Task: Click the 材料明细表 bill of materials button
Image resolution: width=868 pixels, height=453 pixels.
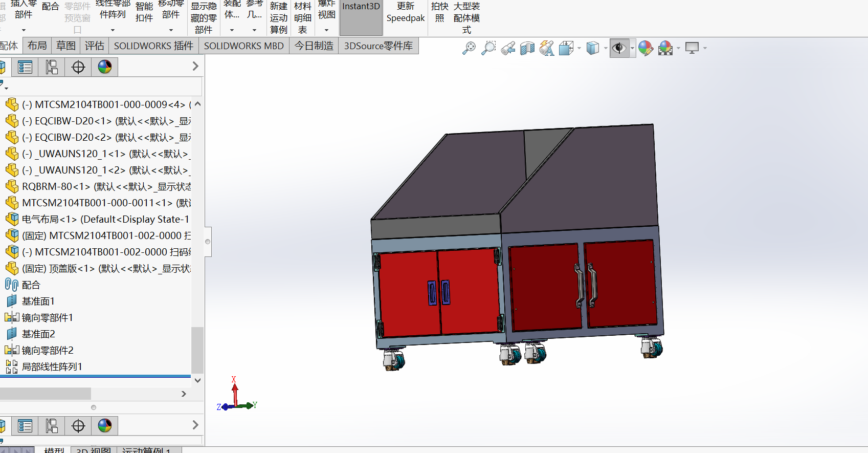Action: click(x=303, y=17)
